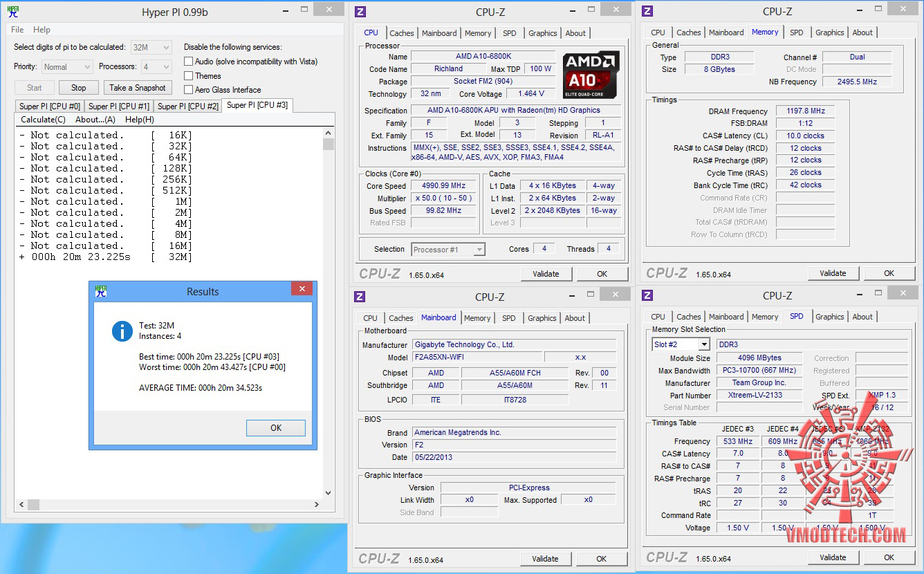Open the SPD tab in the CPU-Z window showing the CPU tab
The height and width of the screenshot is (574, 924).
(x=510, y=33)
